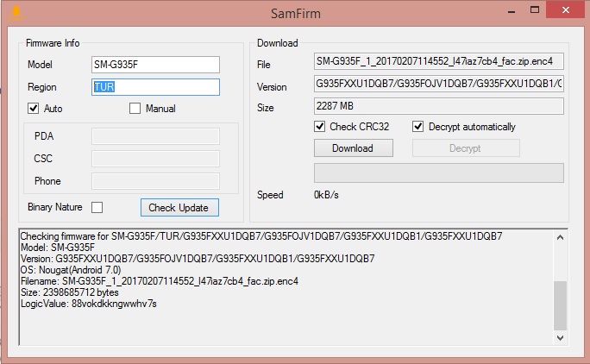The width and height of the screenshot is (590, 364).
Task: Start firmware with the Download button
Action: click(354, 148)
